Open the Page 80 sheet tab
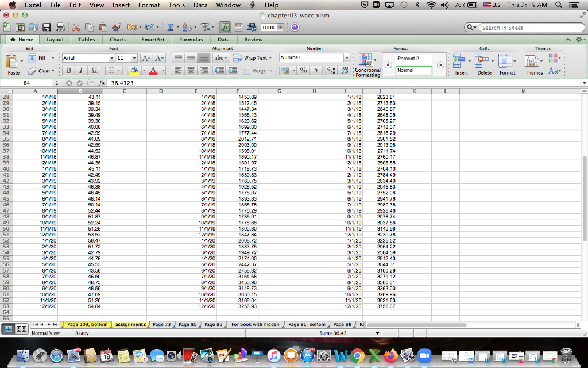588x368 pixels. tap(188, 324)
